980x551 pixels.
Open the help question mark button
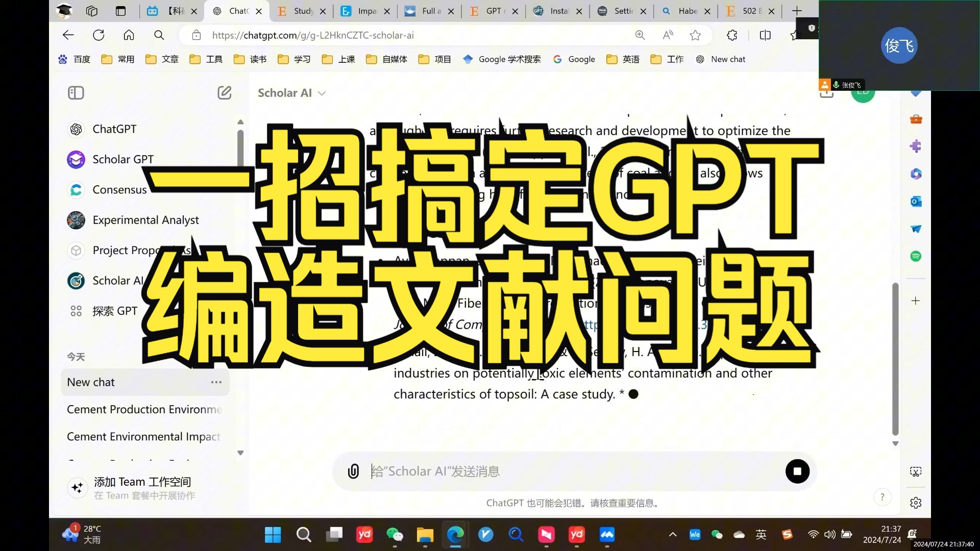coord(882,497)
